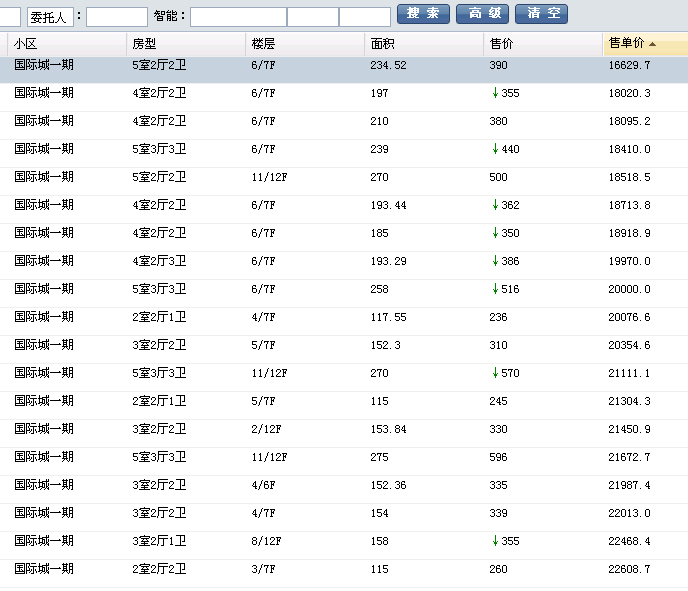Click the price-drop arrow beside 355 in the 158 area row
688x591 pixels.
point(495,541)
